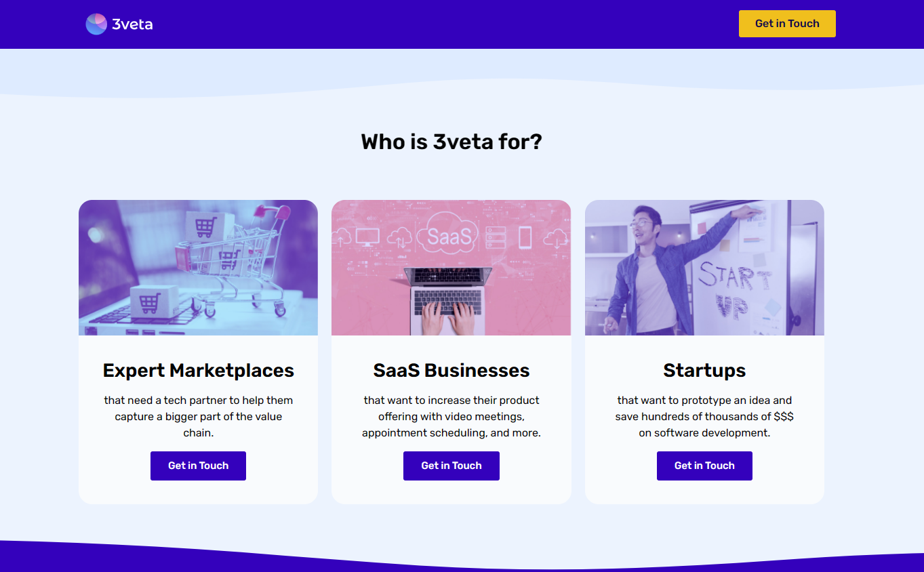Open the SaaS Businesses card image

(451, 267)
